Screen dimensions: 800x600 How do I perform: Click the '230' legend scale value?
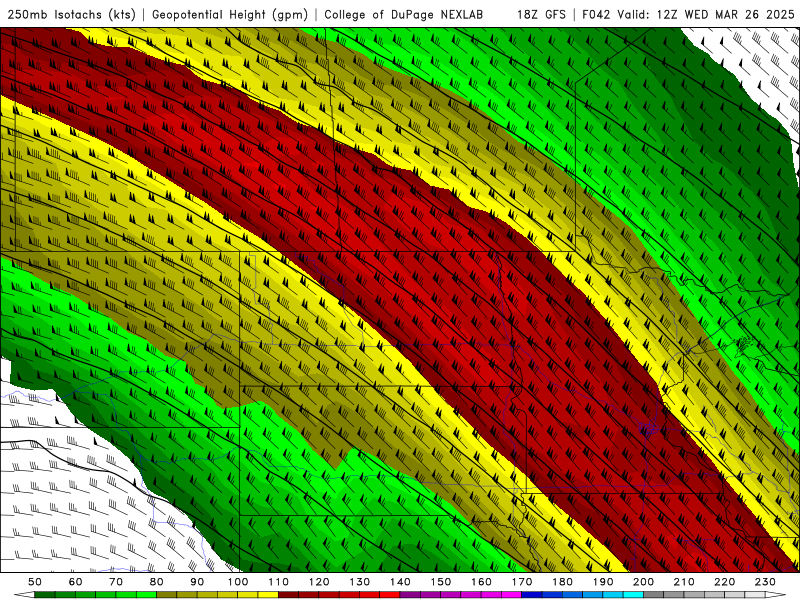click(x=765, y=582)
